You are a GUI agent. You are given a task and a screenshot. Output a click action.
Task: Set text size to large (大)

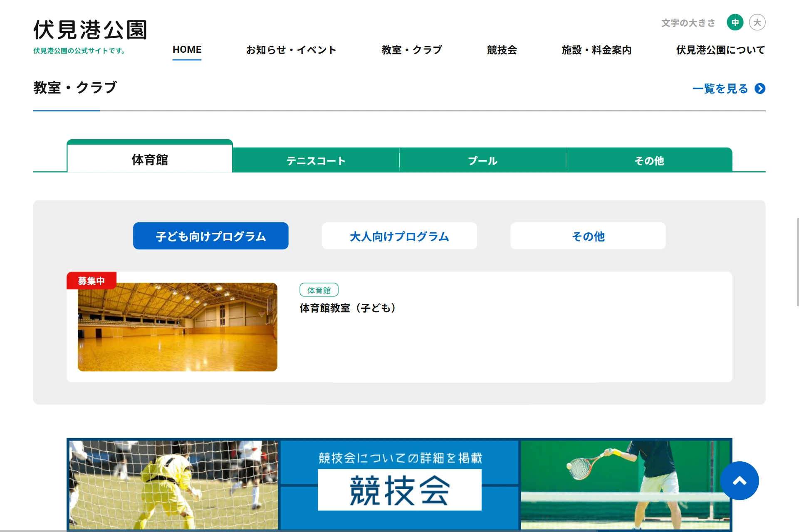click(x=757, y=22)
